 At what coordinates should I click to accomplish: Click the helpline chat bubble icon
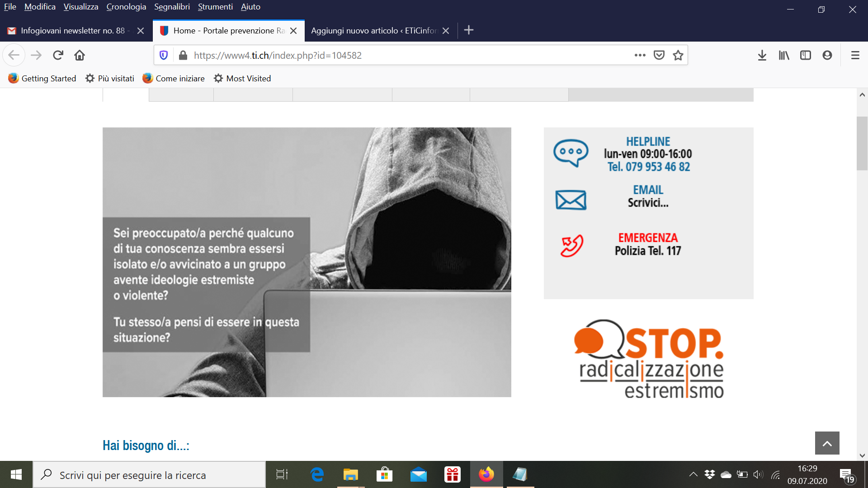pyautogui.click(x=571, y=153)
